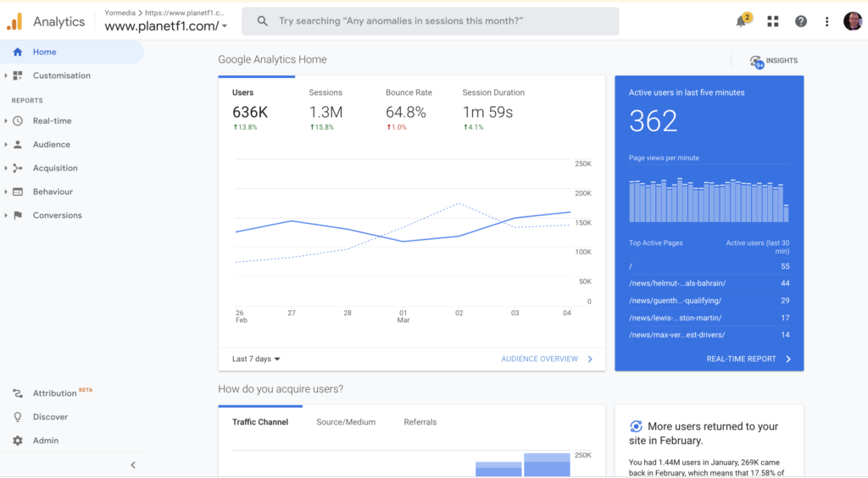Click the Yormedia breadcrumb text

click(x=120, y=13)
